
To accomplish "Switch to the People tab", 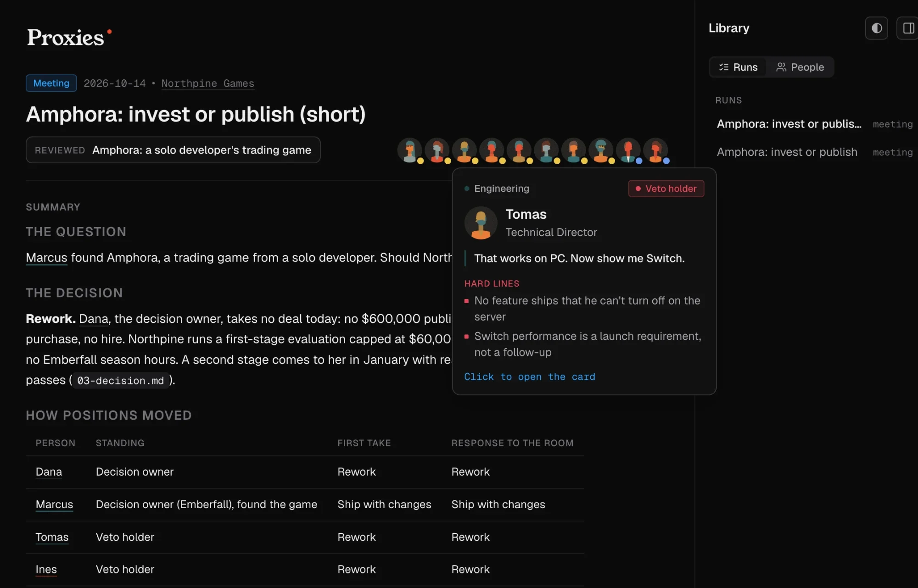I will (x=800, y=67).
